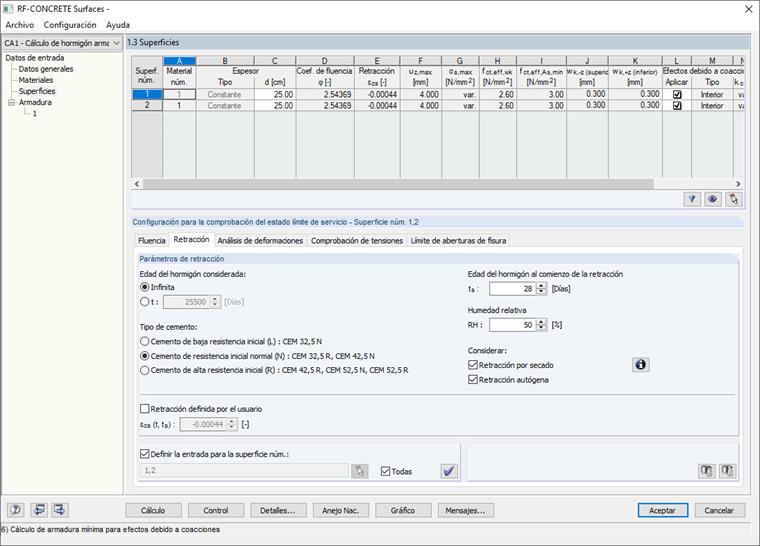Viewport: 760px width, 546px height.
Task: Go to the next module window icon
Action: click(60, 510)
